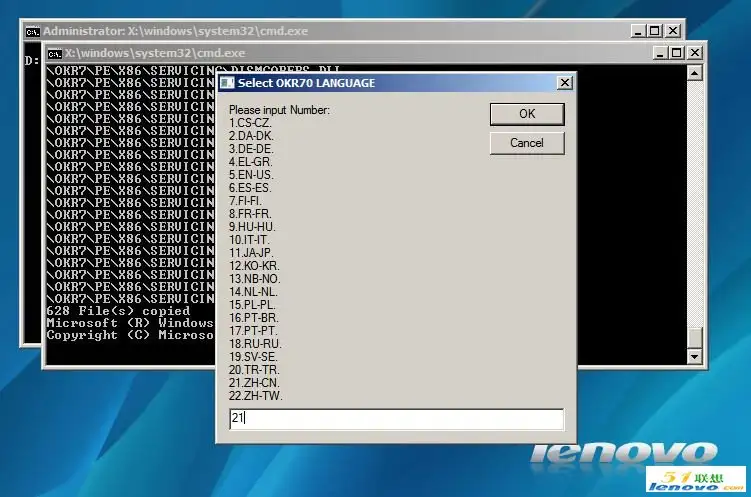Image resolution: width=751 pixels, height=497 pixels.
Task: Select the Administrator cmd window title bar
Action: click(300, 31)
